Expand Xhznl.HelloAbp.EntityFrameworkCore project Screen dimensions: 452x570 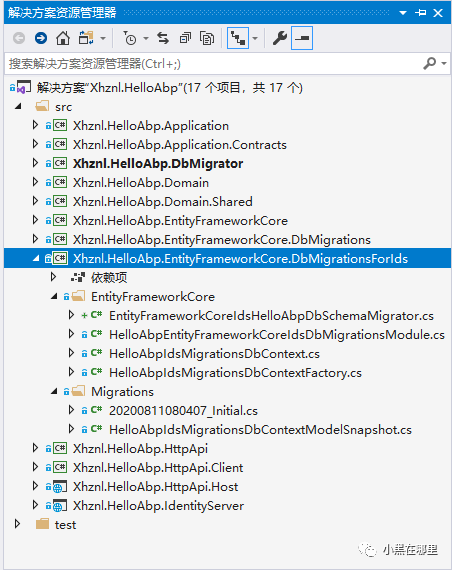coord(35,220)
